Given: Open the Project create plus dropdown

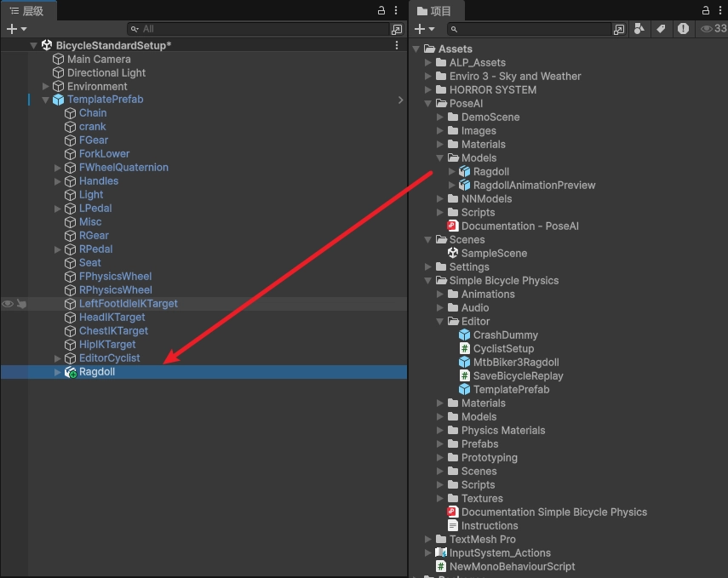Looking at the screenshot, I should tap(425, 29).
